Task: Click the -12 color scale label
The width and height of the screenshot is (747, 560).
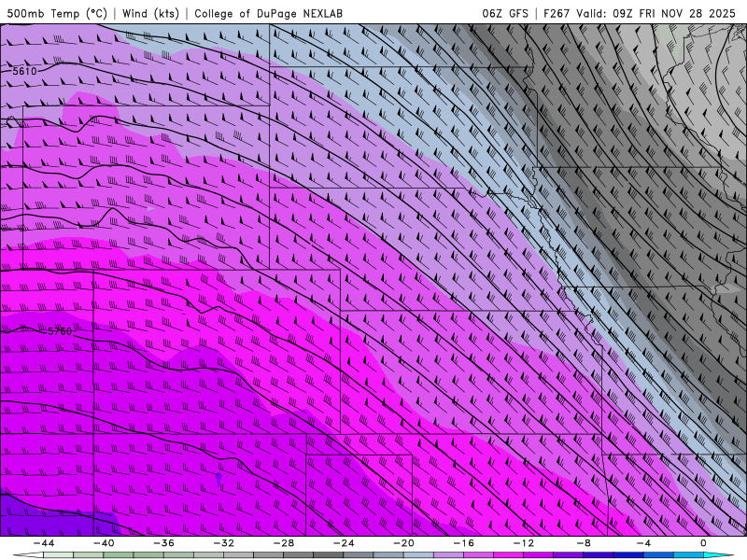Action: tap(524, 543)
